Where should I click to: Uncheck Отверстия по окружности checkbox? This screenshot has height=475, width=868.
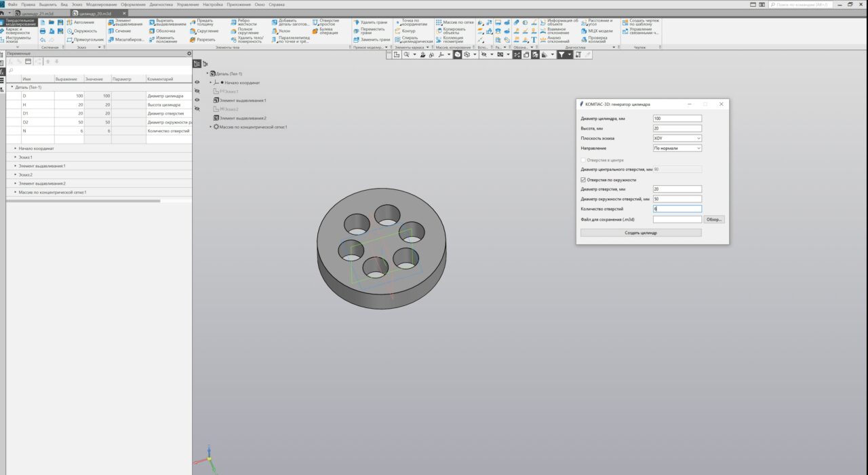tap(583, 180)
